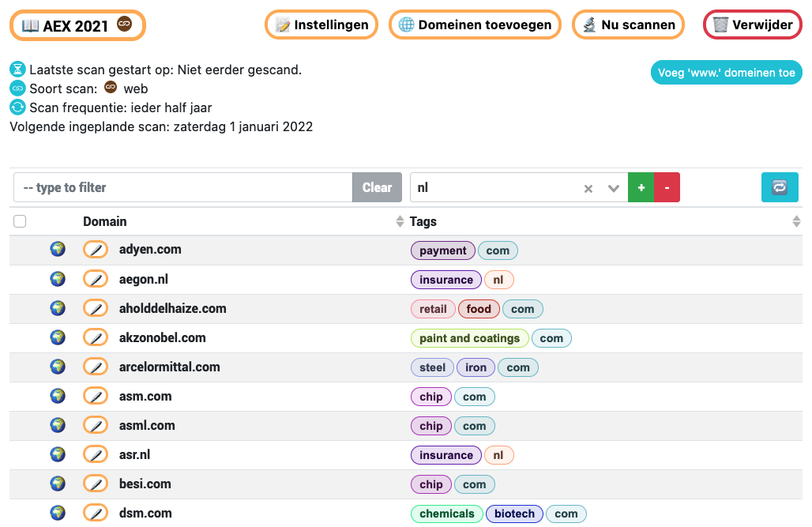This screenshot has width=812, height=527.
Task: Edit asr.nl using its pencil icon
Action: 96,455
